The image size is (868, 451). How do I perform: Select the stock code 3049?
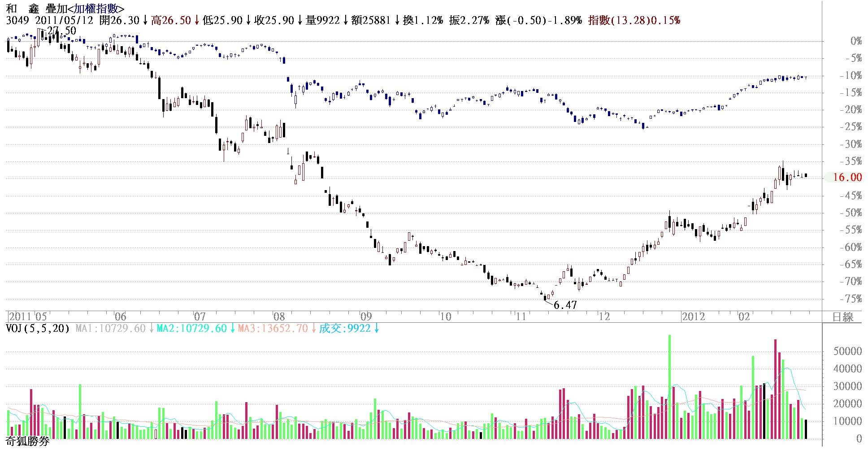click(x=17, y=20)
